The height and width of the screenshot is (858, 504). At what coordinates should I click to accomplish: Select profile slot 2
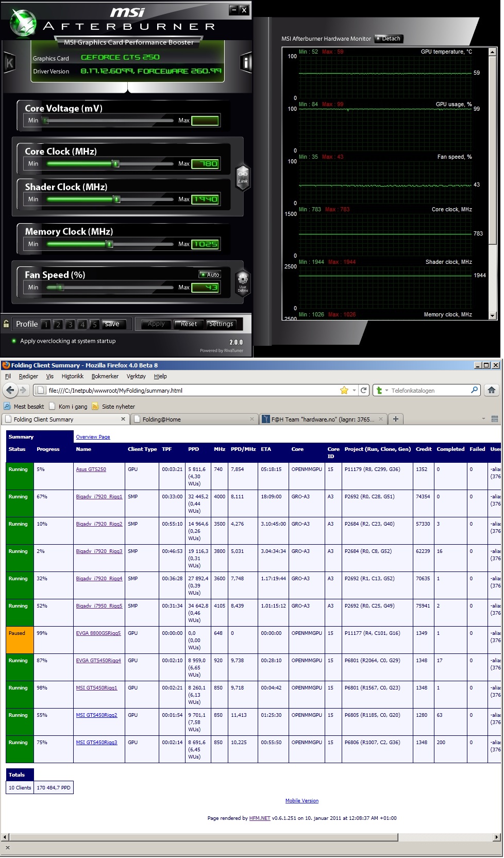point(58,324)
